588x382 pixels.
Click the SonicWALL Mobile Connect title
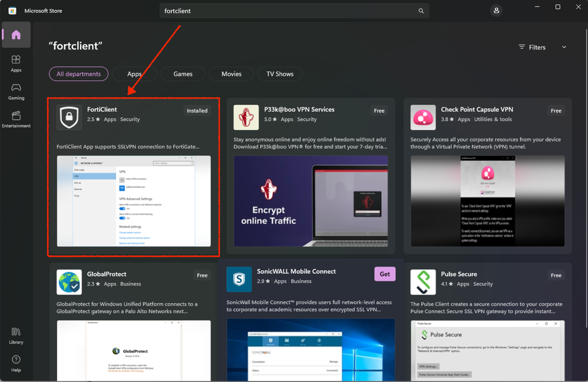[x=296, y=271]
